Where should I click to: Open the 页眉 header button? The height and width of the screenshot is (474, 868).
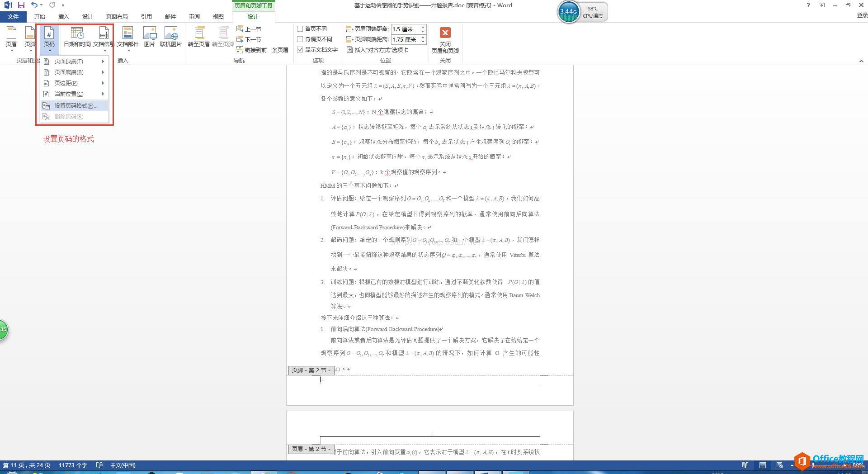coord(11,38)
